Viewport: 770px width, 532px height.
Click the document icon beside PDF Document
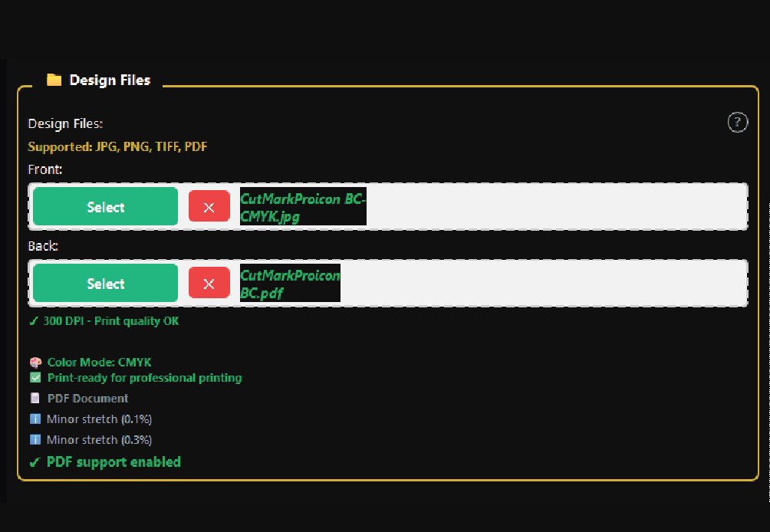[x=35, y=399]
